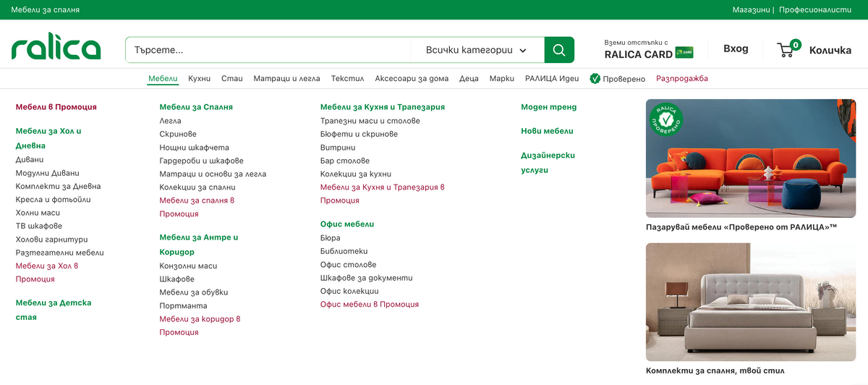Select Комплекти за Дневна
This screenshot has width=868, height=385.
58,186
